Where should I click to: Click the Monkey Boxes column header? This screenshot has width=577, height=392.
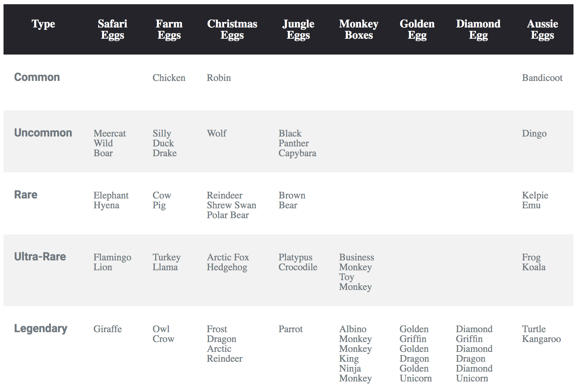[359, 30]
